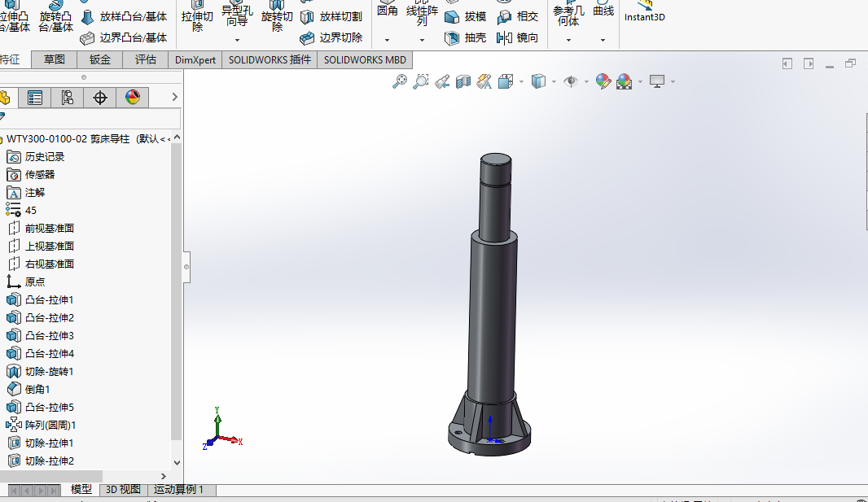The height and width of the screenshot is (502, 868).
Task: Open the Section View tool
Action: [462, 82]
